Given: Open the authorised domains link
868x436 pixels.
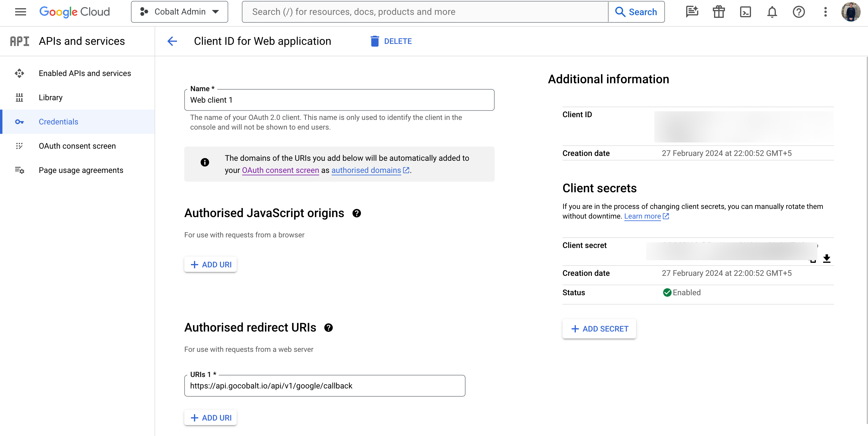Looking at the screenshot, I should click(366, 170).
